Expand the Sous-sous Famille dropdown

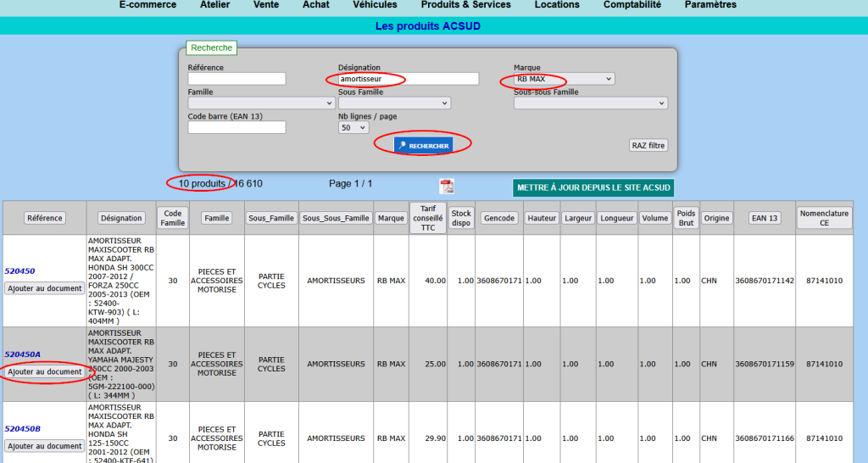591,103
